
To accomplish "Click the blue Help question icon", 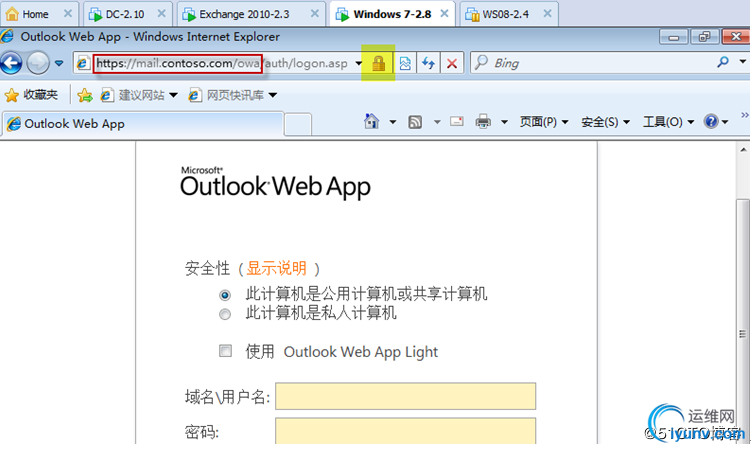I will point(711,122).
